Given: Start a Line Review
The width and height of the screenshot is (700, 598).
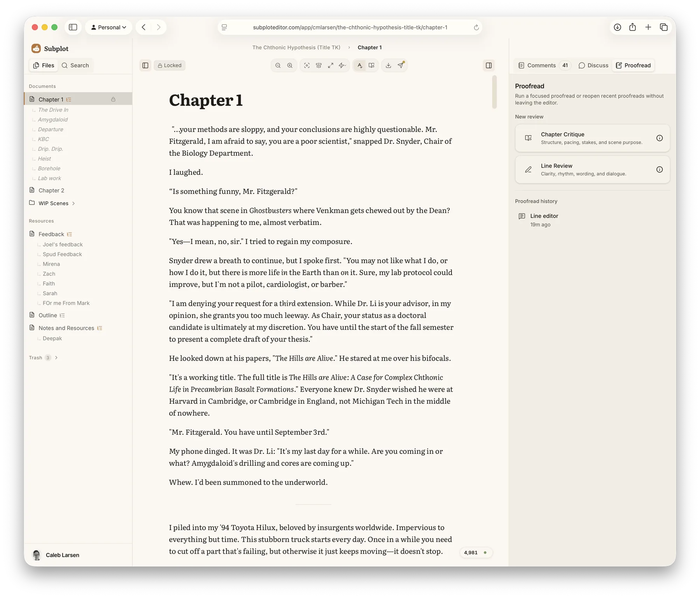Looking at the screenshot, I should 592,169.
